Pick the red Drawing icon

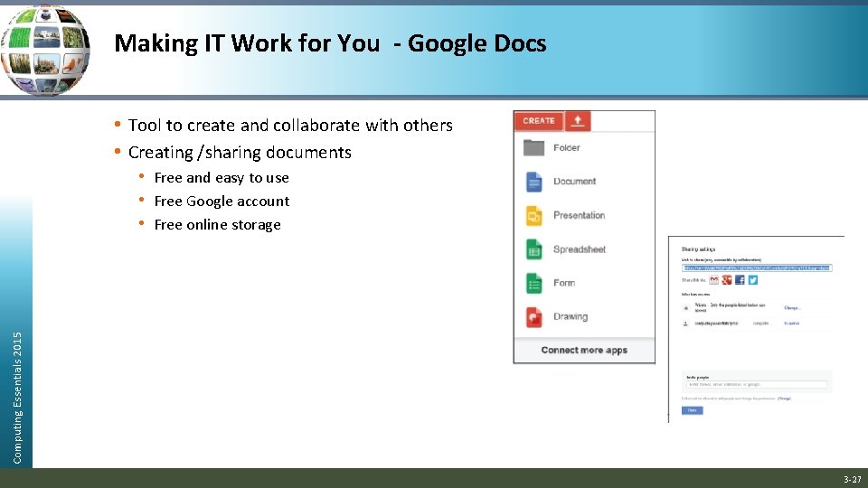pyautogui.click(x=533, y=317)
